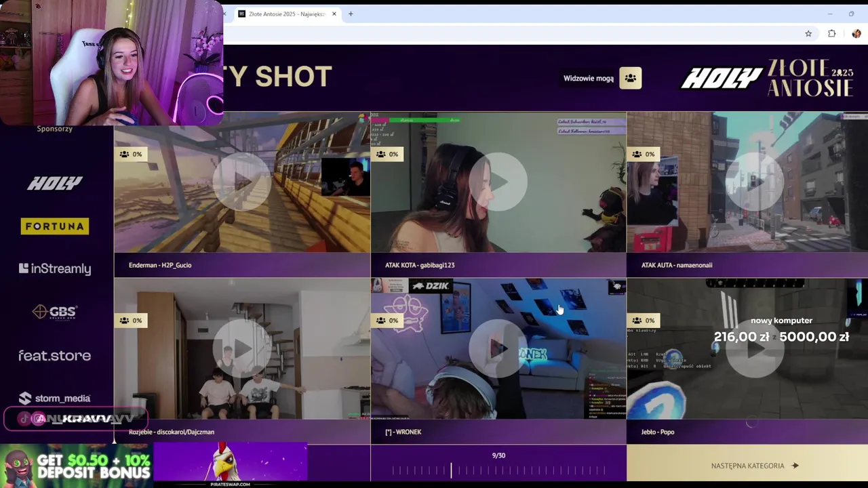Open the storm_media sponsor logo
This screenshot has width=868, height=488.
55,398
